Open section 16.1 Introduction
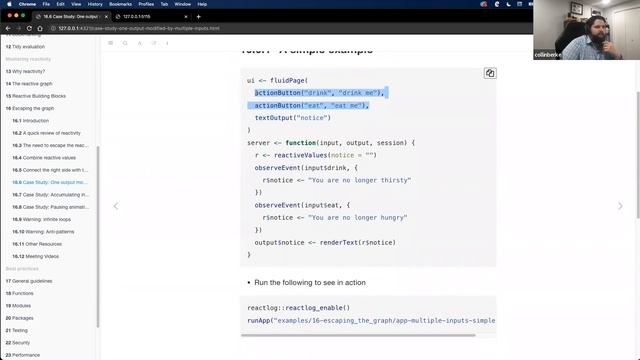 coord(31,121)
